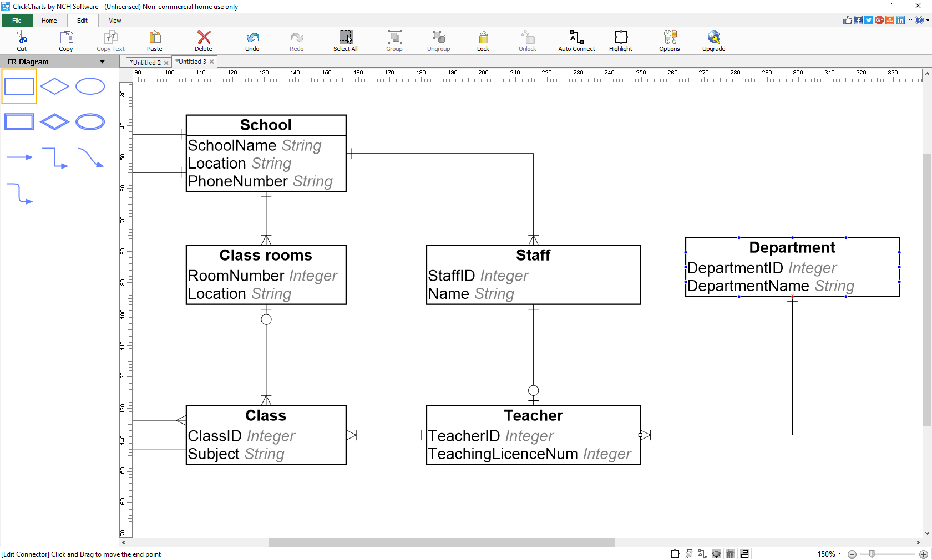Click the Delete icon

point(203,40)
